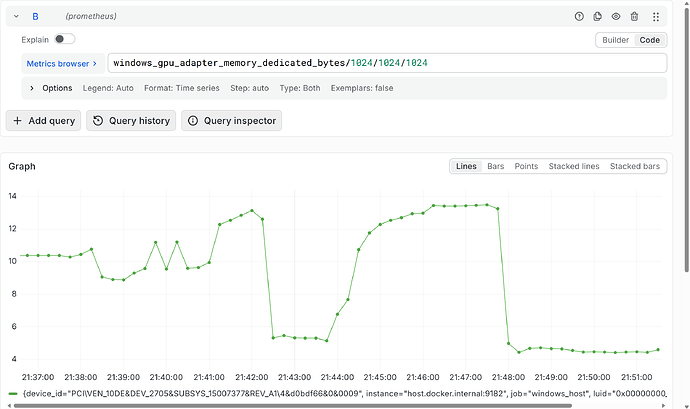
Task: Hide query B with the eye icon
Action: click(x=616, y=16)
